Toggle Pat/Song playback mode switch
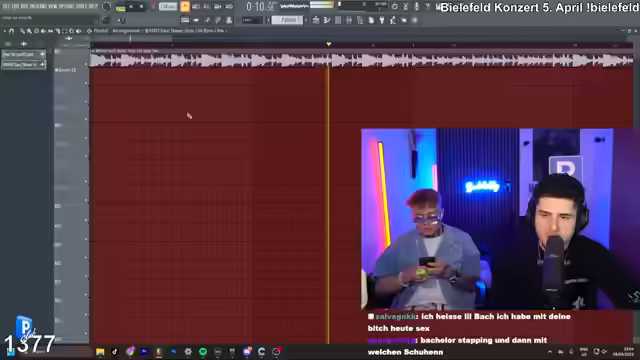640x360 pixels. pos(120,7)
